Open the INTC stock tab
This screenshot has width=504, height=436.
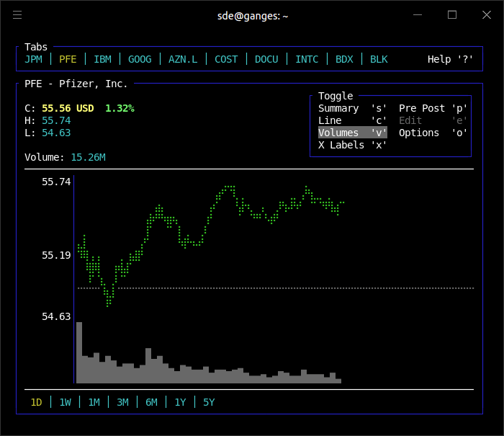click(307, 60)
